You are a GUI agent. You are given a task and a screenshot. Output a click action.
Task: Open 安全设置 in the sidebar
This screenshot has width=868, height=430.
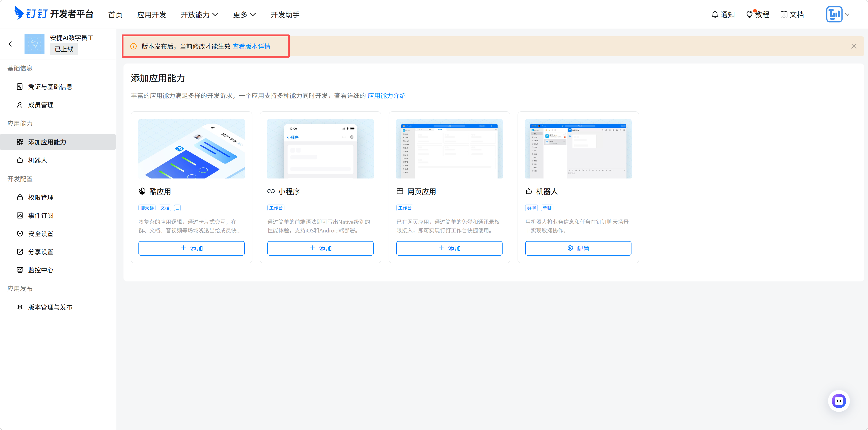click(58, 234)
